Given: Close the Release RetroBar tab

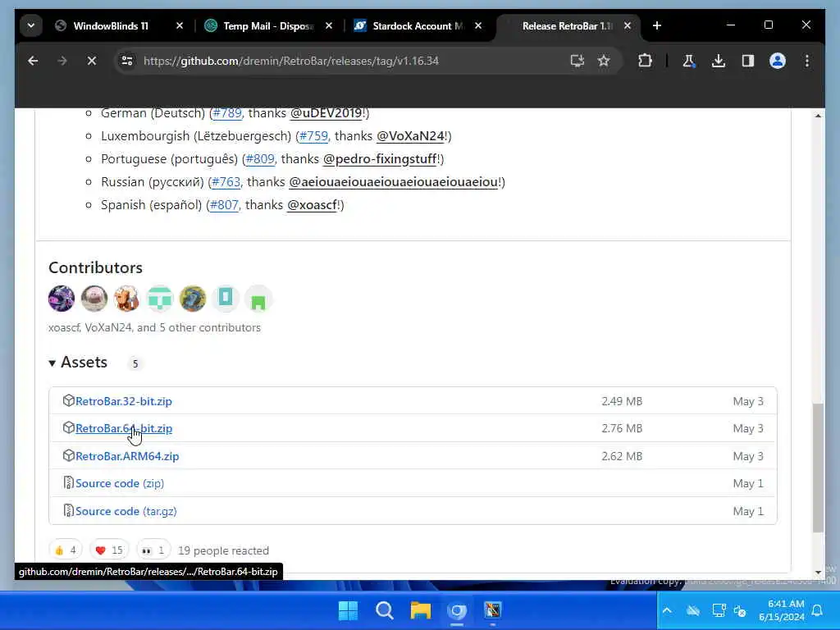Looking at the screenshot, I should tap(628, 25).
